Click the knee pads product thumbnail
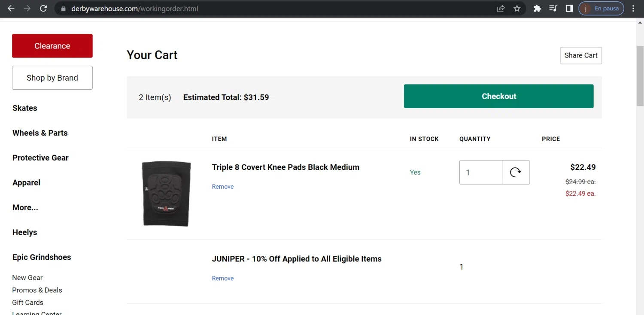This screenshot has height=315, width=644. coord(166,194)
